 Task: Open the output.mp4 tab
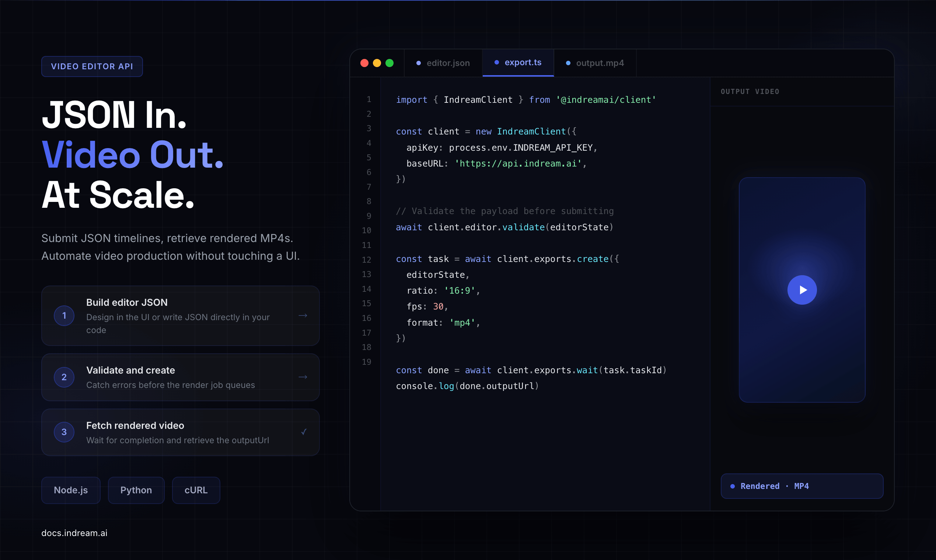pos(595,63)
